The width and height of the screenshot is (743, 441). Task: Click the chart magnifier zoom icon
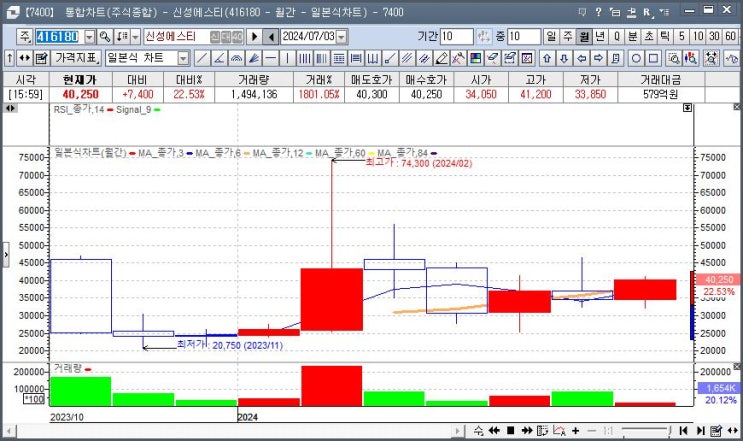[673, 58]
